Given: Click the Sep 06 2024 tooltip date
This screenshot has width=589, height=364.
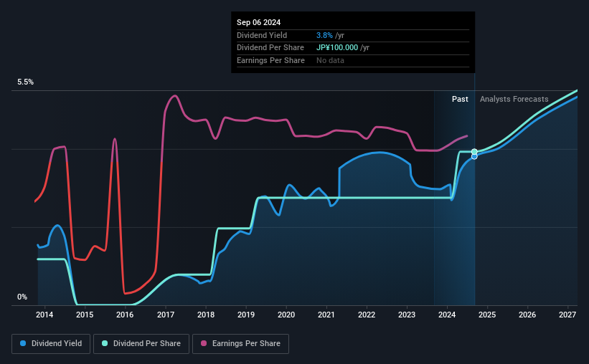Looking at the screenshot, I should 258,22.
